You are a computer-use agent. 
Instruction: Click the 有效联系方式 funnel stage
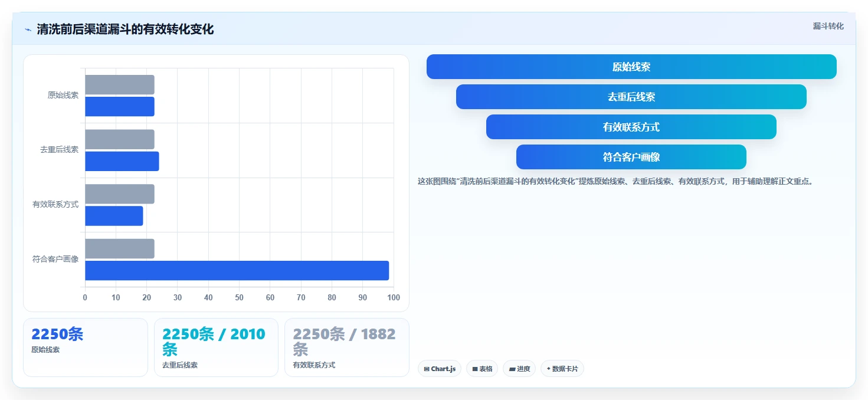(631, 127)
